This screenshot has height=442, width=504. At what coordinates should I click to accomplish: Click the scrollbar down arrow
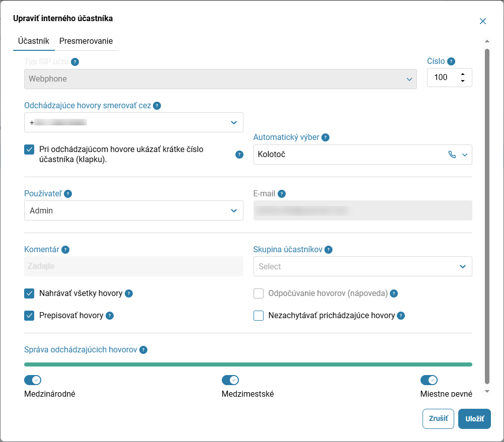[487, 392]
